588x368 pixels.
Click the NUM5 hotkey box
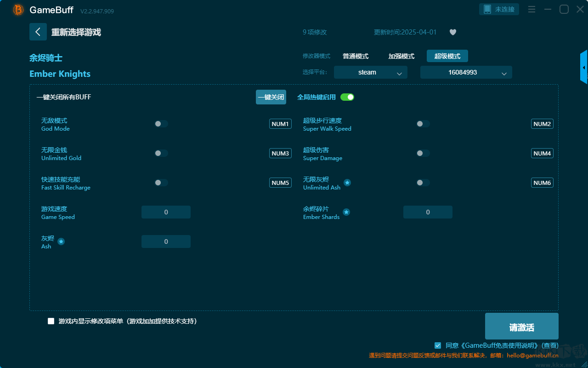pyautogui.click(x=280, y=183)
